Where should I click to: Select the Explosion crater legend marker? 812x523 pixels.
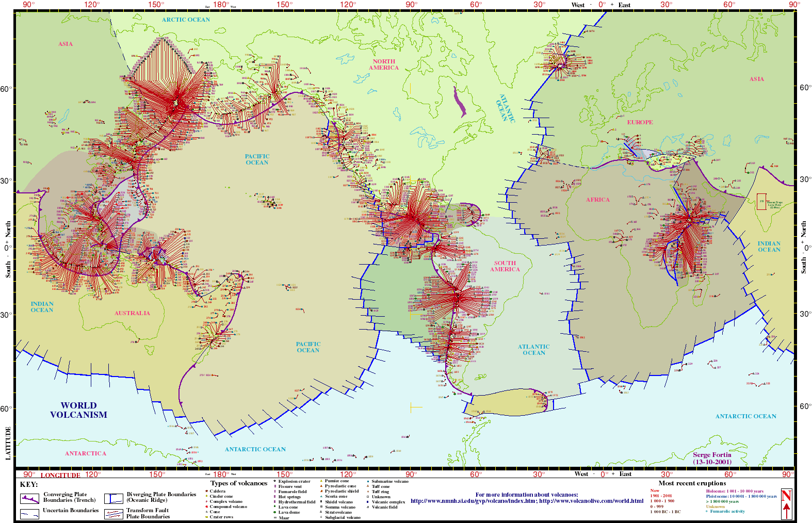click(x=275, y=481)
